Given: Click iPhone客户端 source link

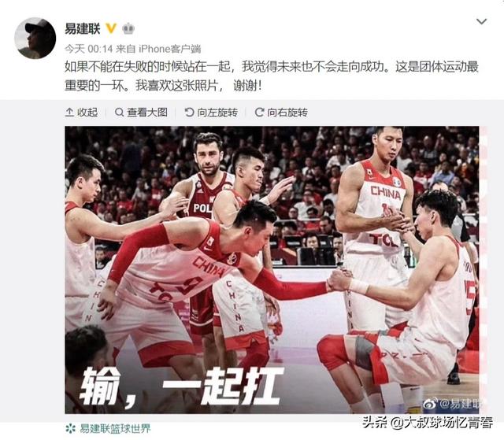Looking at the screenshot, I should pyautogui.click(x=170, y=49).
